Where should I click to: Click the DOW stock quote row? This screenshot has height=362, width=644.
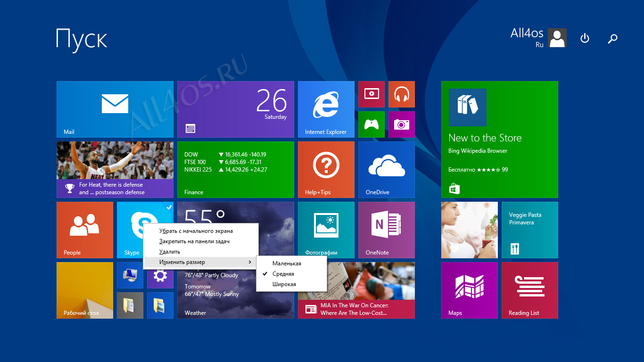pos(225,155)
